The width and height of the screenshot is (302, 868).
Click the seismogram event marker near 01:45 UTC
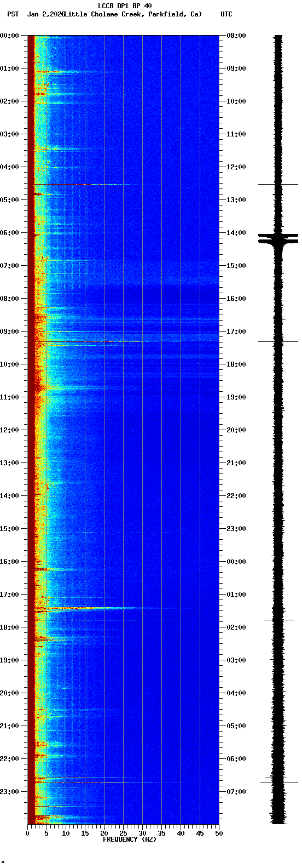279,620
